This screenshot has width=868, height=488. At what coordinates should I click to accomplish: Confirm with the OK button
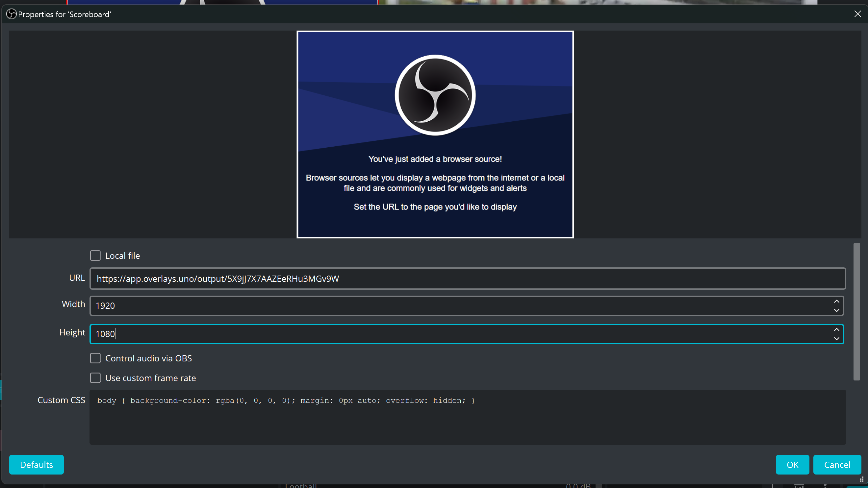(x=792, y=464)
